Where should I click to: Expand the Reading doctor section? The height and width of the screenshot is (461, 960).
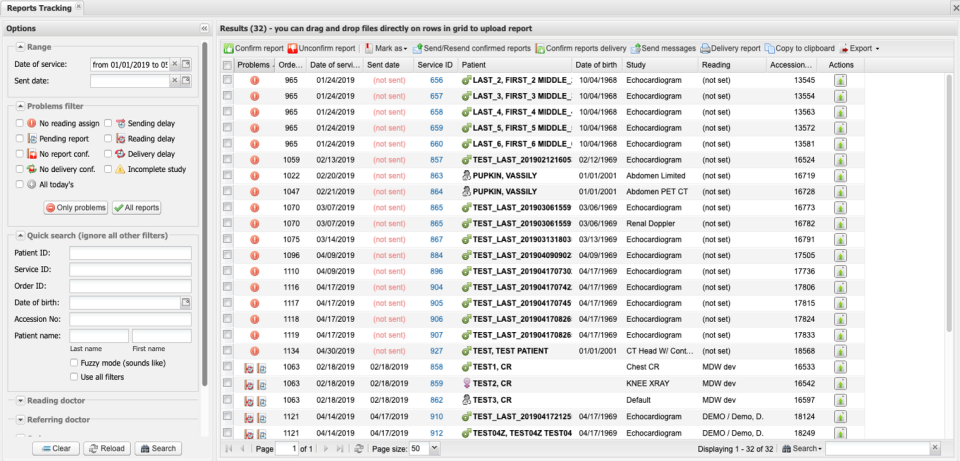[x=21, y=400]
